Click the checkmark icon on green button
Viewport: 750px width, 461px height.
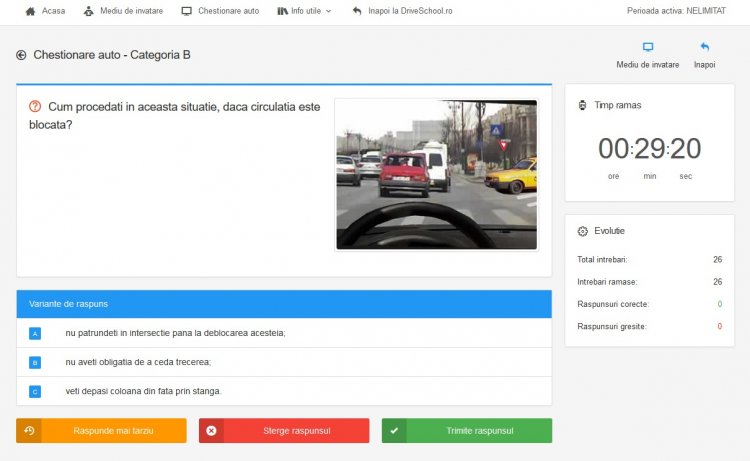[x=394, y=430]
